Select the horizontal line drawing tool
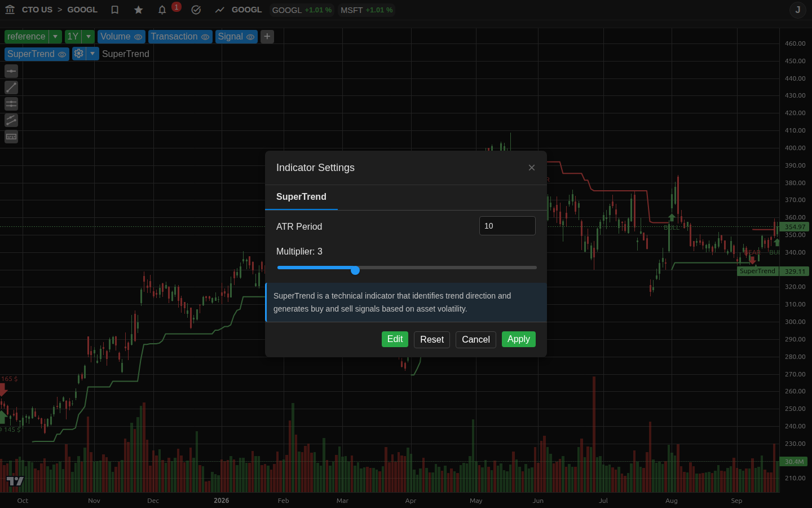The width and height of the screenshot is (812, 508). [x=11, y=71]
